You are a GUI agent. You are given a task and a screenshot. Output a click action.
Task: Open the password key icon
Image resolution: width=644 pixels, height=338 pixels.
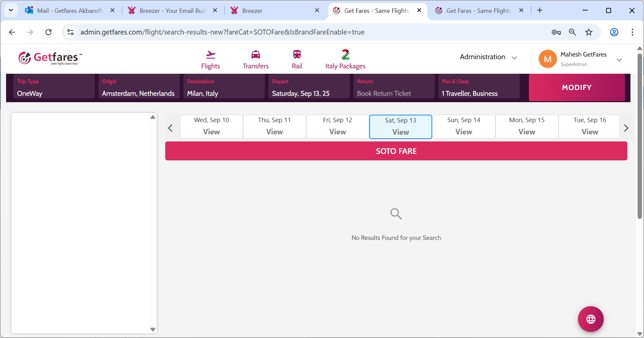pos(556,32)
